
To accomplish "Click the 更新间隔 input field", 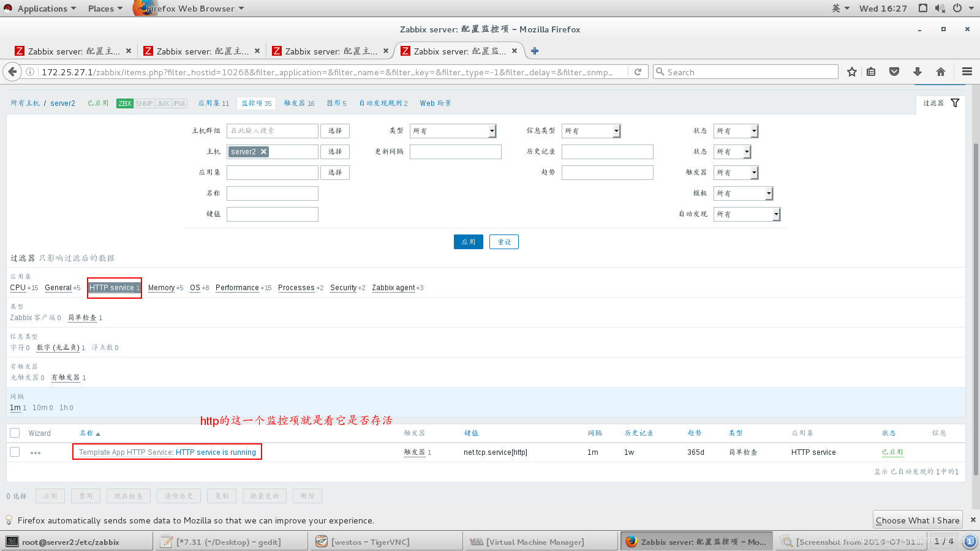I will coord(456,152).
